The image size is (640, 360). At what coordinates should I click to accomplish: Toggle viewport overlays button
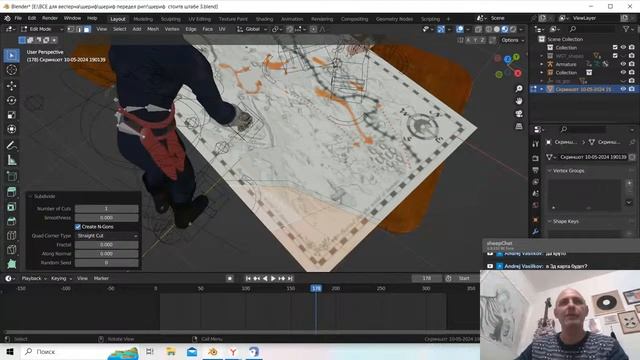pos(460,29)
